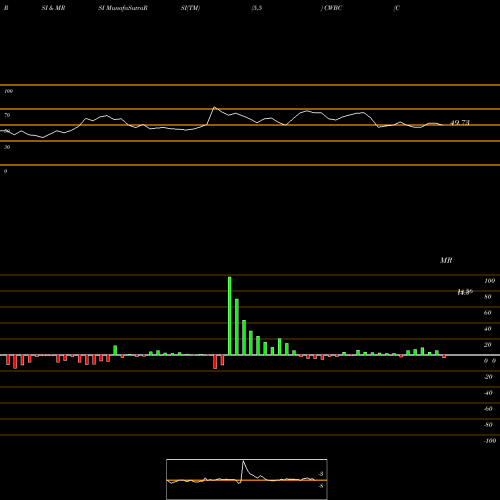The width and height of the screenshot is (500, 500).
Task: Click the CWBC ticker symbol in header
Action: 333,8
